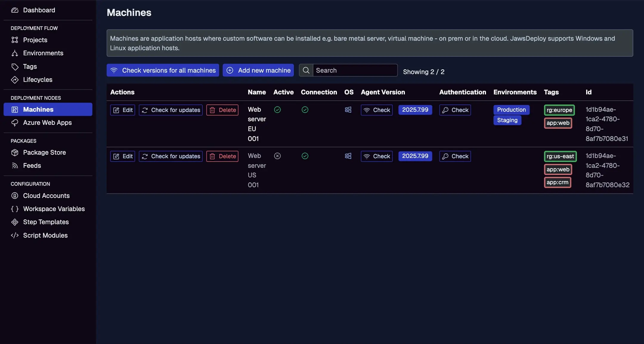The width and height of the screenshot is (644, 344).
Task: Click the Connection check icon for Web server EU 001
Action: click(x=305, y=110)
